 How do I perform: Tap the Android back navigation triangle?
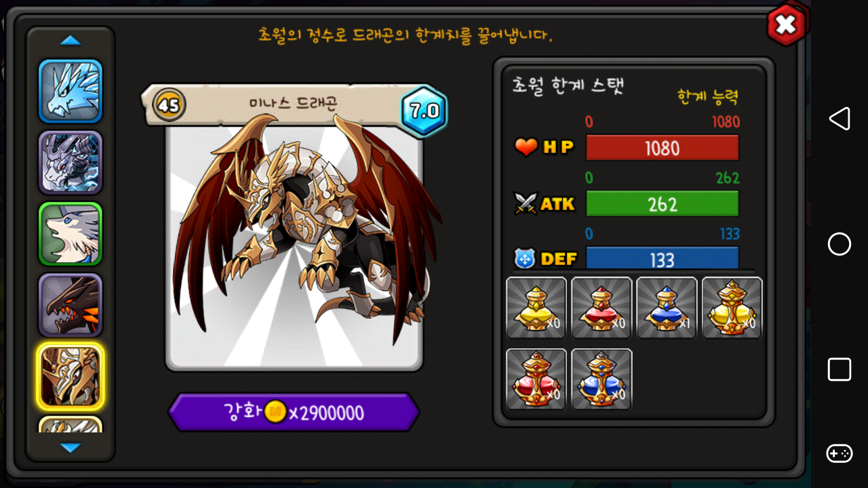(840, 119)
